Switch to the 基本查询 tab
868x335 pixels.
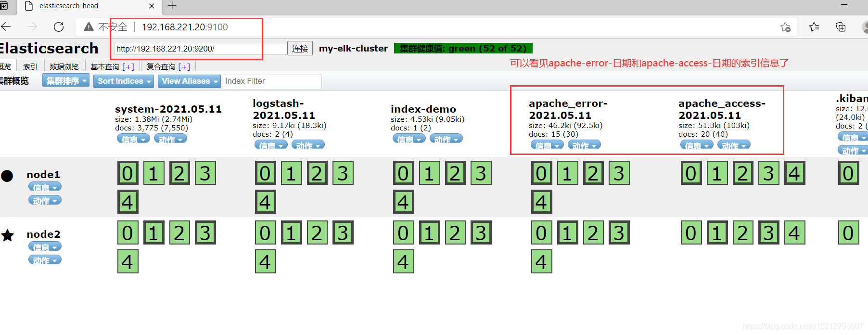(105, 67)
